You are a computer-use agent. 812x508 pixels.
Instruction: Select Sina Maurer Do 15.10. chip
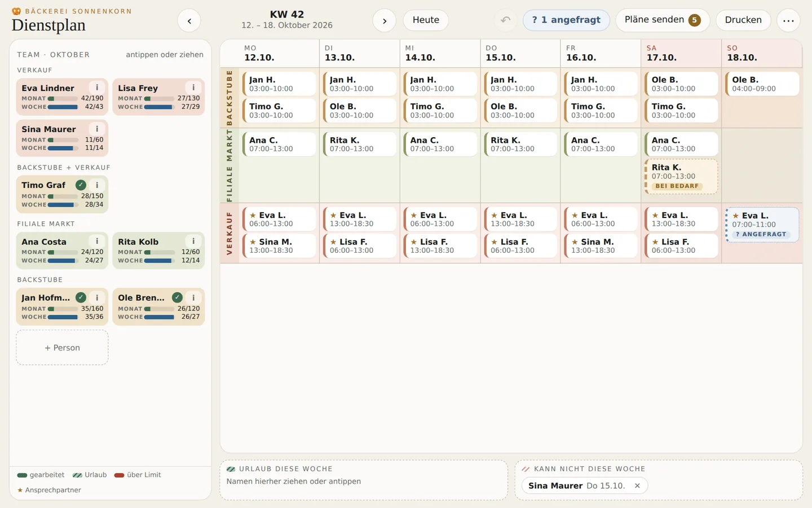point(585,485)
